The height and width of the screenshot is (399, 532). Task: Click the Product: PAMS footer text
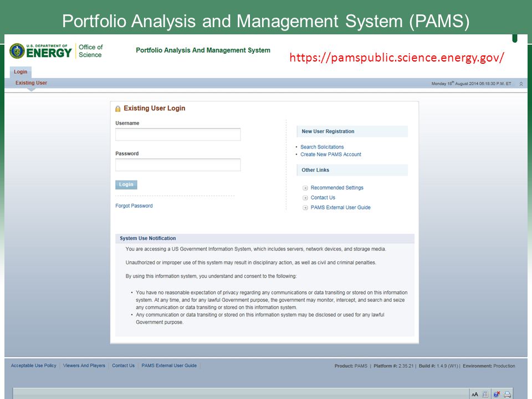351,366
